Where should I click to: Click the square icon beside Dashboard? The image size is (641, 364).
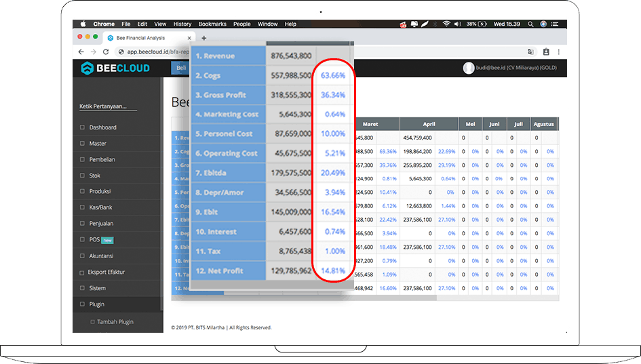point(83,127)
